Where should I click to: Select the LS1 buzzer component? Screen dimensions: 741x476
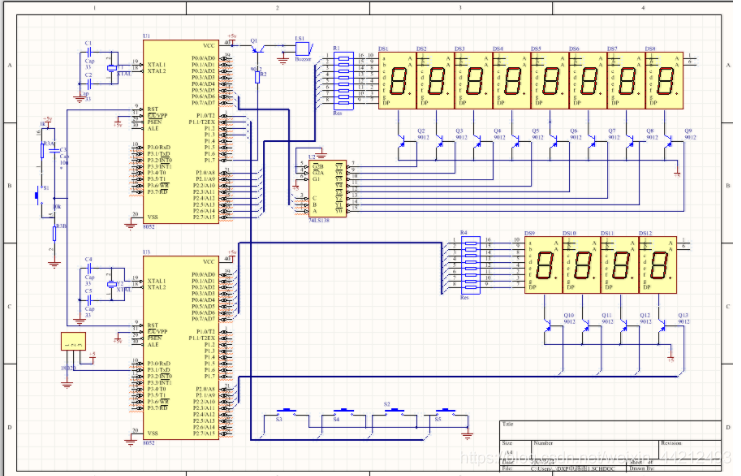point(301,48)
